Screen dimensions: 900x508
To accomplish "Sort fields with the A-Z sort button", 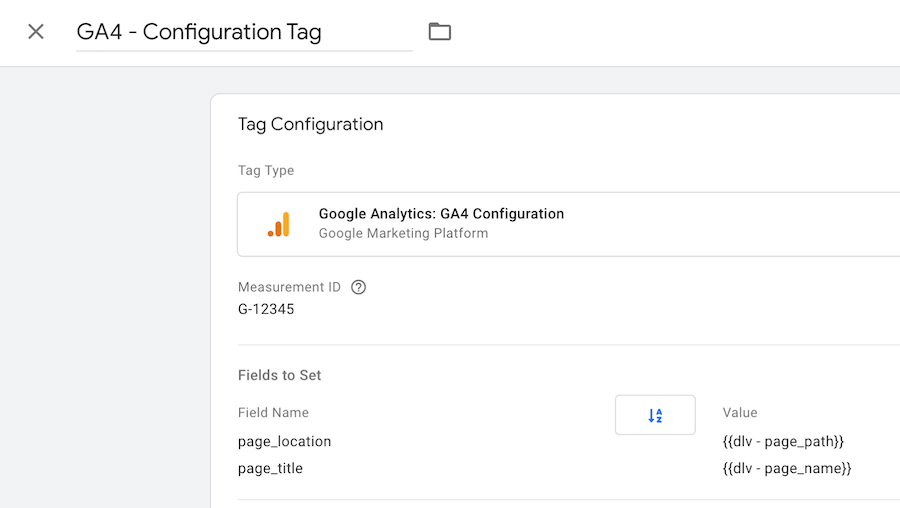I will (x=655, y=415).
